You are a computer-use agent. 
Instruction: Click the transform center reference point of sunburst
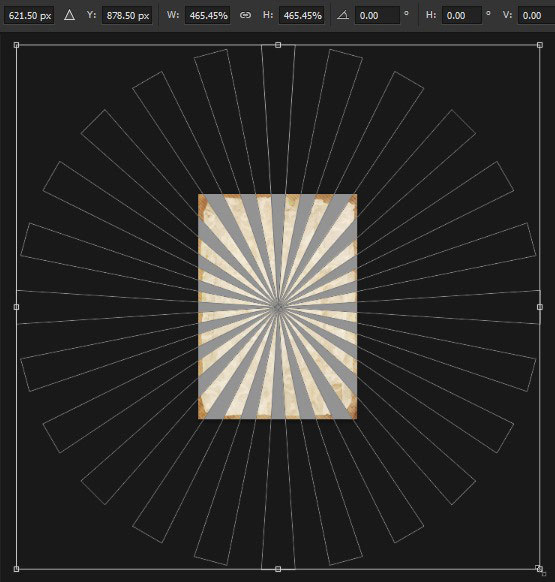click(278, 307)
